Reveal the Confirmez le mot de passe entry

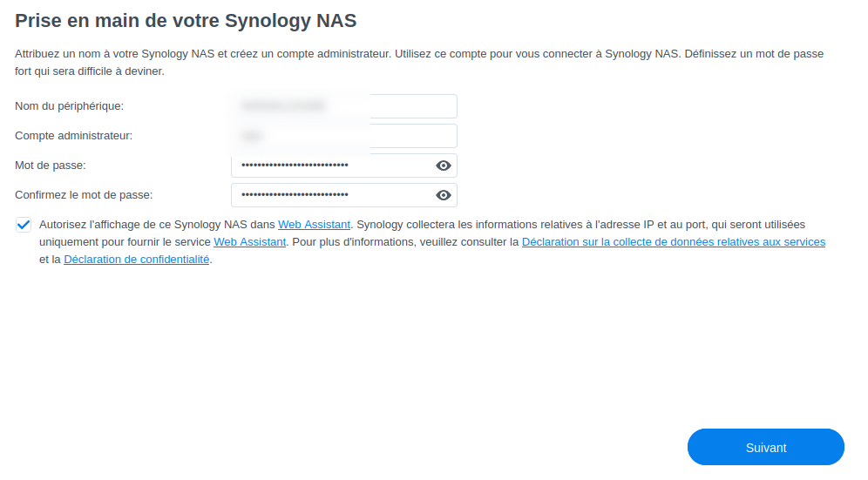(444, 195)
